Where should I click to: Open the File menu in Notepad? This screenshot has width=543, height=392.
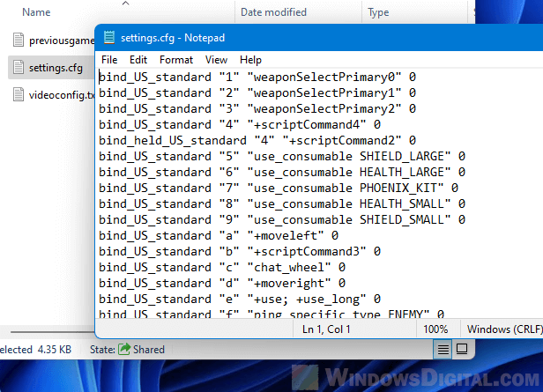pyautogui.click(x=109, y=60)
